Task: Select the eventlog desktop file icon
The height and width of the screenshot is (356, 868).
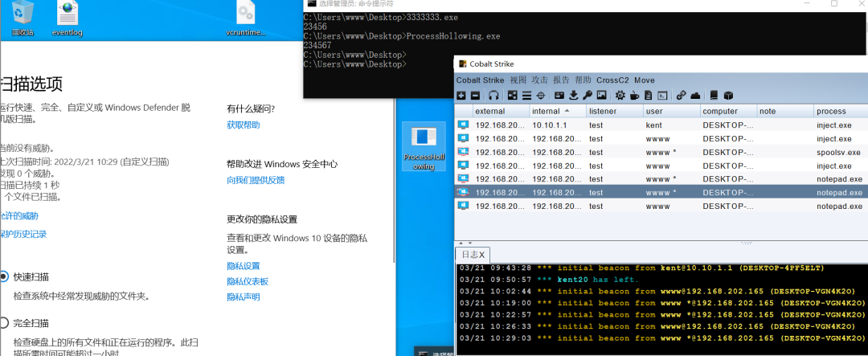Action: (67, 19)
